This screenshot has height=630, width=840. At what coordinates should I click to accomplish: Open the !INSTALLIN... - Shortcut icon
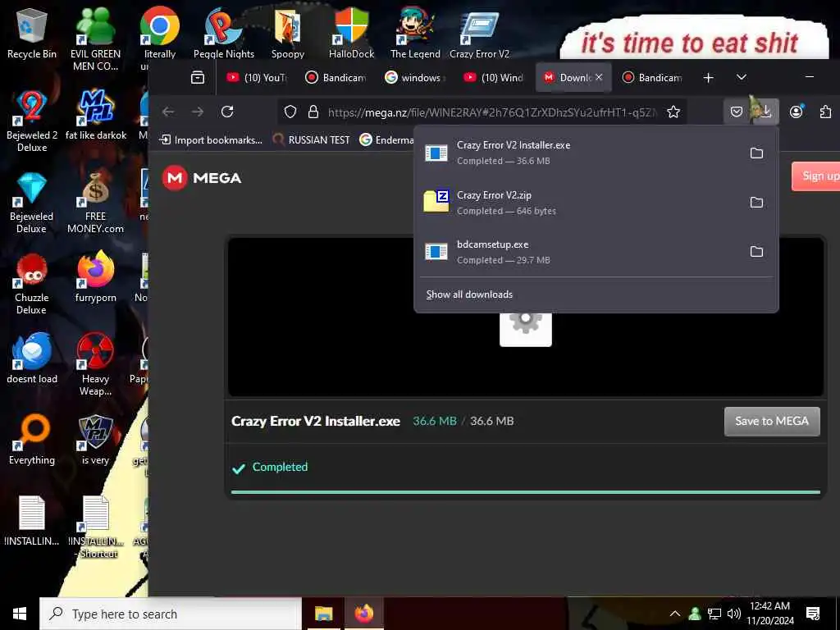[x=96, y=527]
